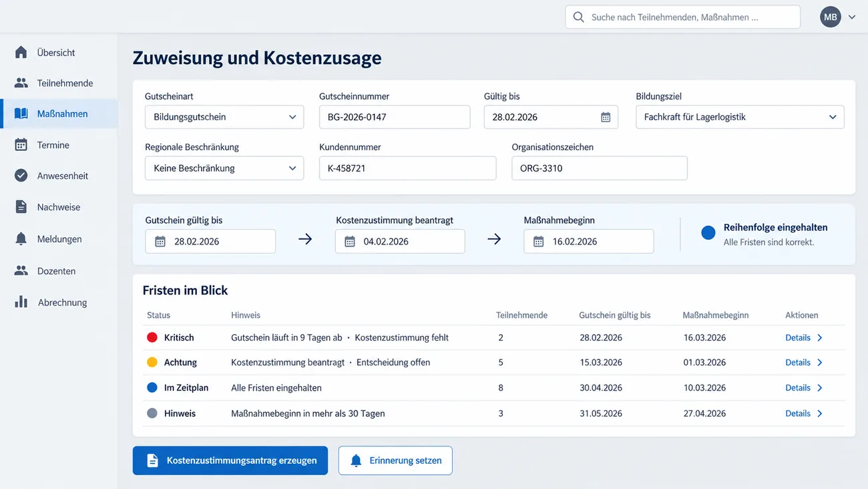Click the magnifier icon in search box
This screenshot has width=868, height=489.
click(579, 17)
